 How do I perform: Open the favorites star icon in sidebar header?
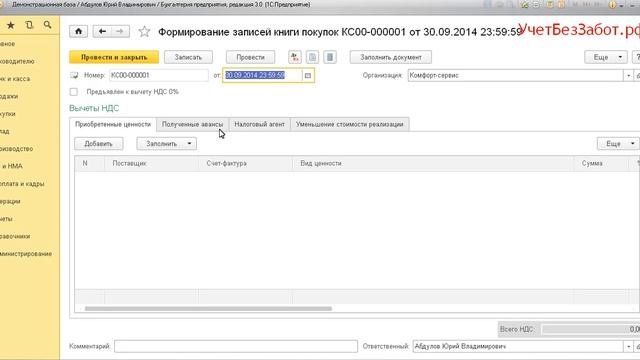click(11, 25)
